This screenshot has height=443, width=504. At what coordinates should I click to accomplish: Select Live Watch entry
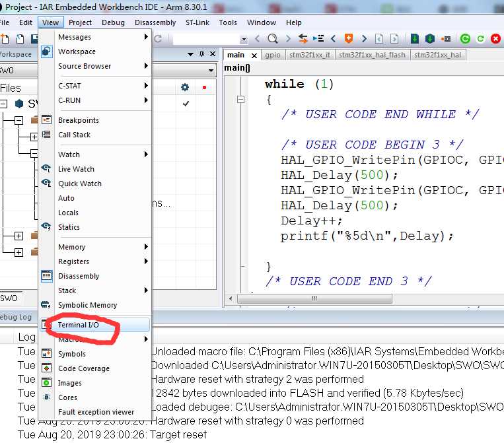[x=95, y=169]
